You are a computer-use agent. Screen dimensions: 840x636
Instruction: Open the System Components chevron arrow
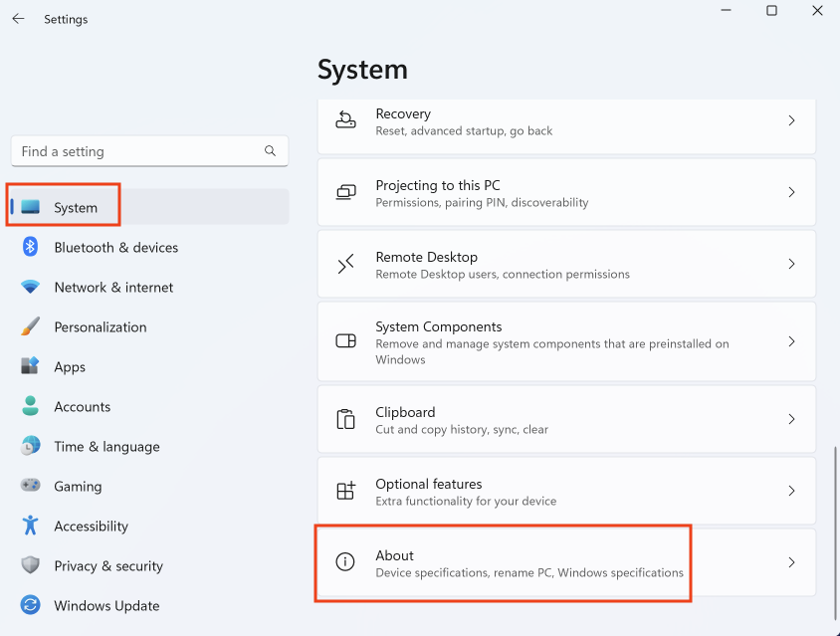point(791,341)
